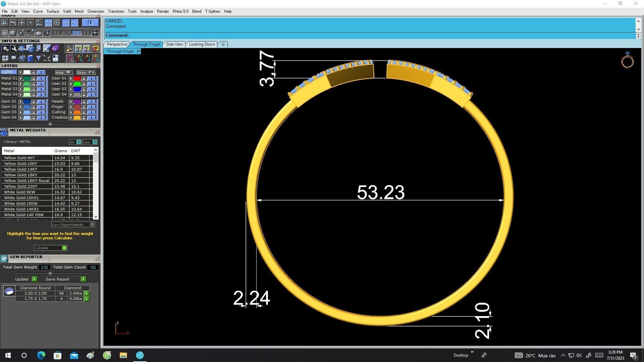Open File Explorer from taskbar

point(123,355)
